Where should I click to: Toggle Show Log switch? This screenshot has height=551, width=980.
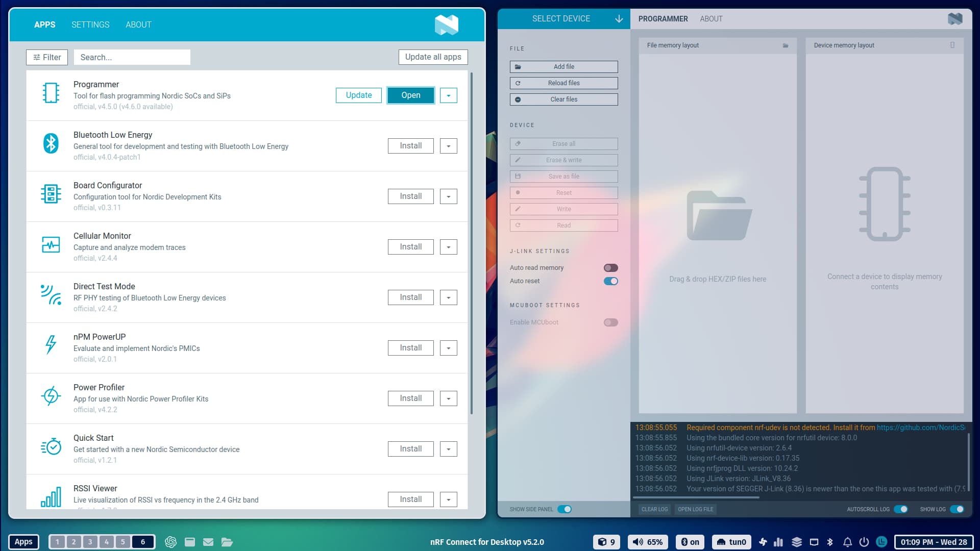[957, 509]
